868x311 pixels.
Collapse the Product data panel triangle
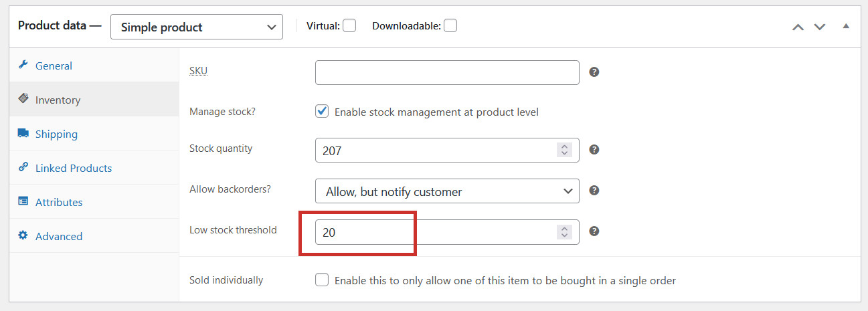[x=846, y=27]
